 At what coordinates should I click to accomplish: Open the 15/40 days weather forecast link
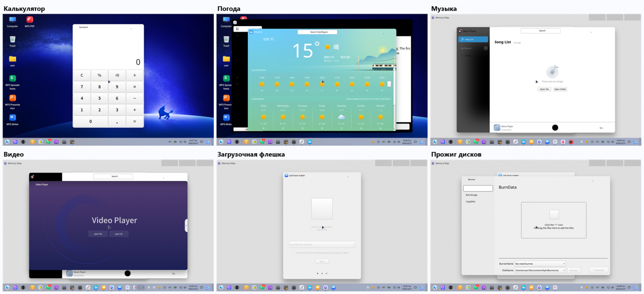coord(369,99)
